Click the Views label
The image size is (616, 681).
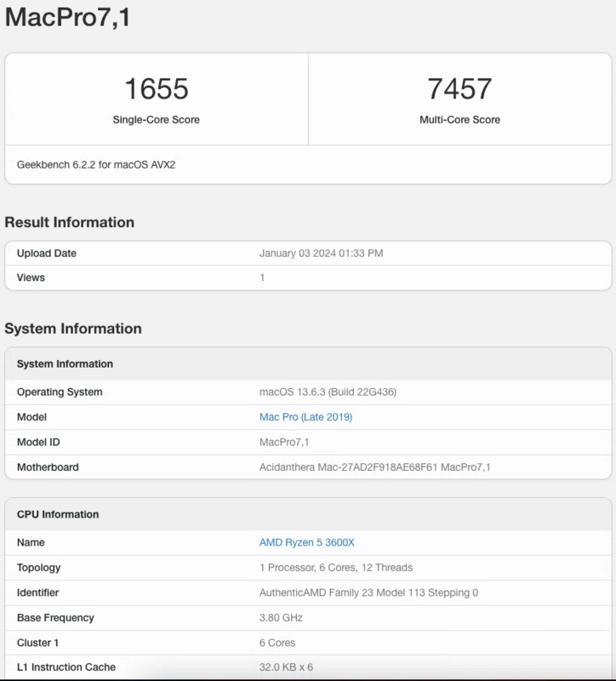pos(31,278)
